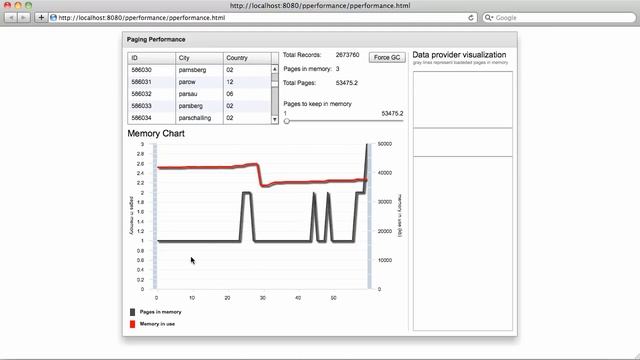Click the table scrollbar up arrow
The image size is (640, 360).
click(274, 69)
